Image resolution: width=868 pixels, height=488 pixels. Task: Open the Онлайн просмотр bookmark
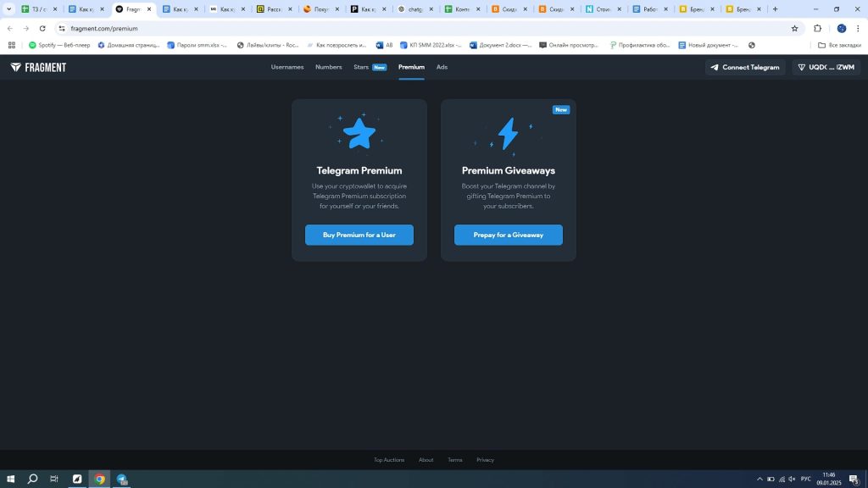click(569, 46)
